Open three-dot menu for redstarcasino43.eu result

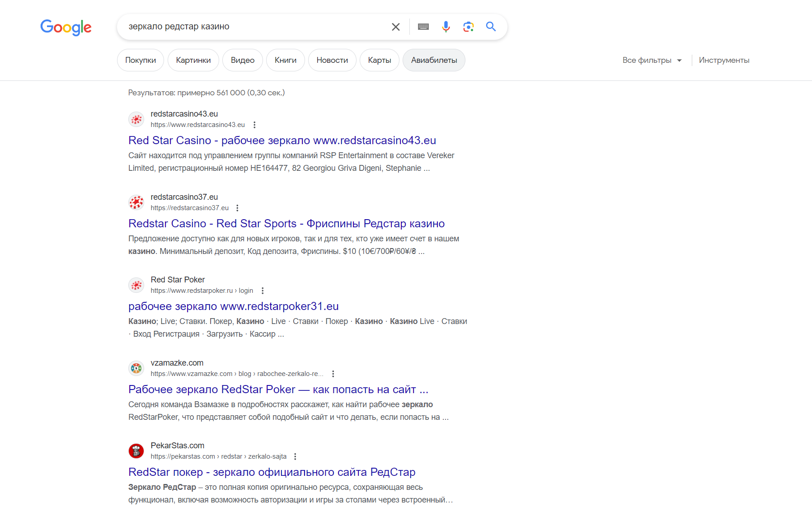(254, 125)
